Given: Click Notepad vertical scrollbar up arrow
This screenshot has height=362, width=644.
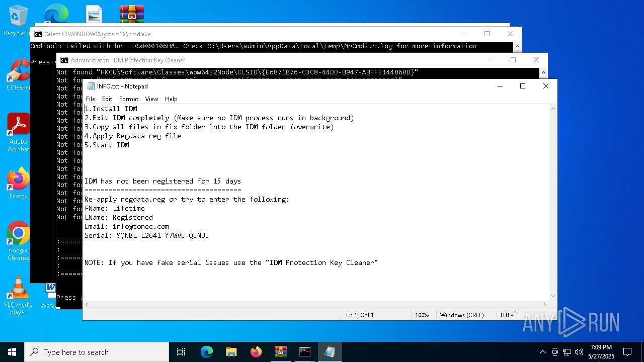Looking at the screenshot, I should [553, 108].
